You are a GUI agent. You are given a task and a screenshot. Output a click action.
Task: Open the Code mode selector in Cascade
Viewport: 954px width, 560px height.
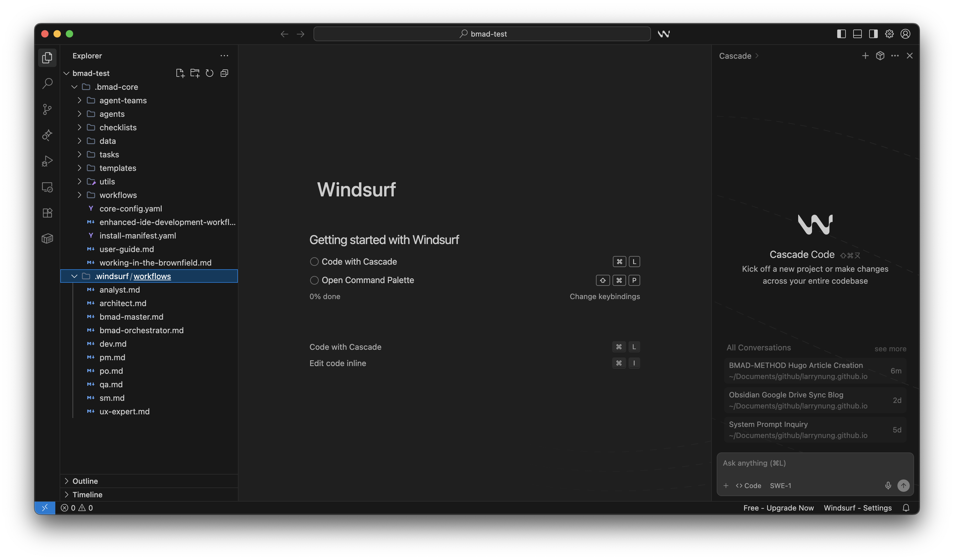click(748, 485)
